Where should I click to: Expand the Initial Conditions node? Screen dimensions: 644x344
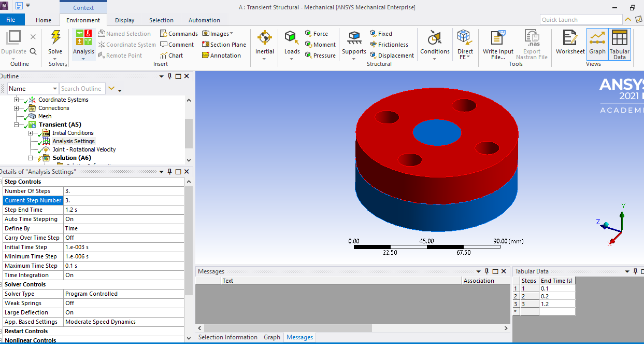pos(31,133)
